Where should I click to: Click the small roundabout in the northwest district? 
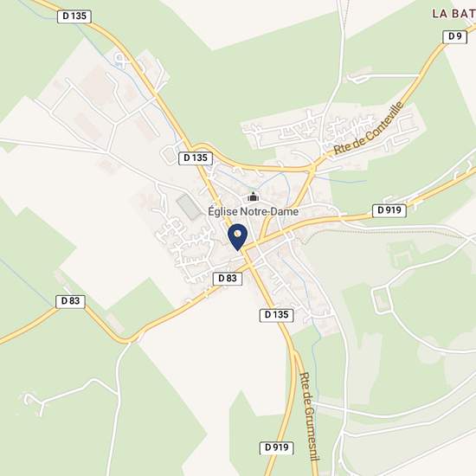(121, 61)
